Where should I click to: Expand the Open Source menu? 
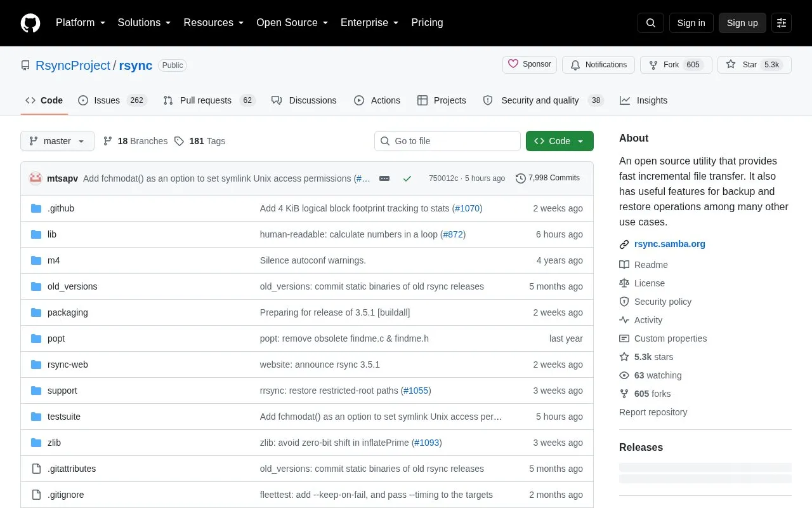pyautogui.click(x=292, y=23)
